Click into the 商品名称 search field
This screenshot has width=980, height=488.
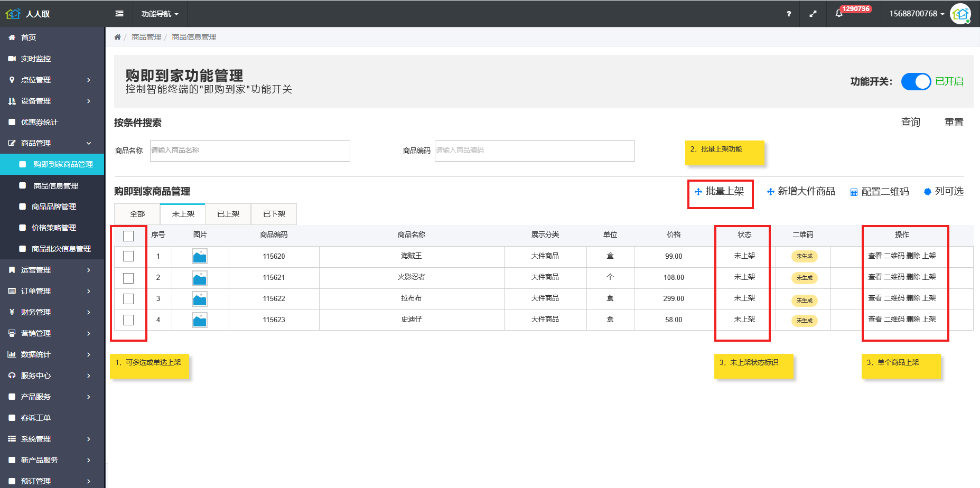click(250, 151)
